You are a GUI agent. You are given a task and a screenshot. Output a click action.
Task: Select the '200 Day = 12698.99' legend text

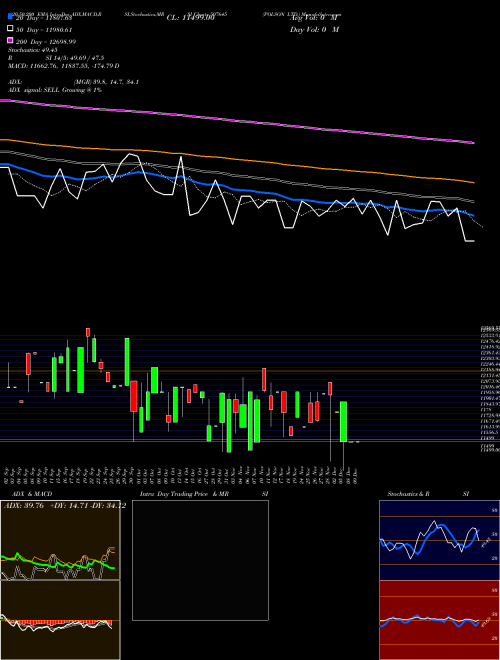tap(46, 42)
